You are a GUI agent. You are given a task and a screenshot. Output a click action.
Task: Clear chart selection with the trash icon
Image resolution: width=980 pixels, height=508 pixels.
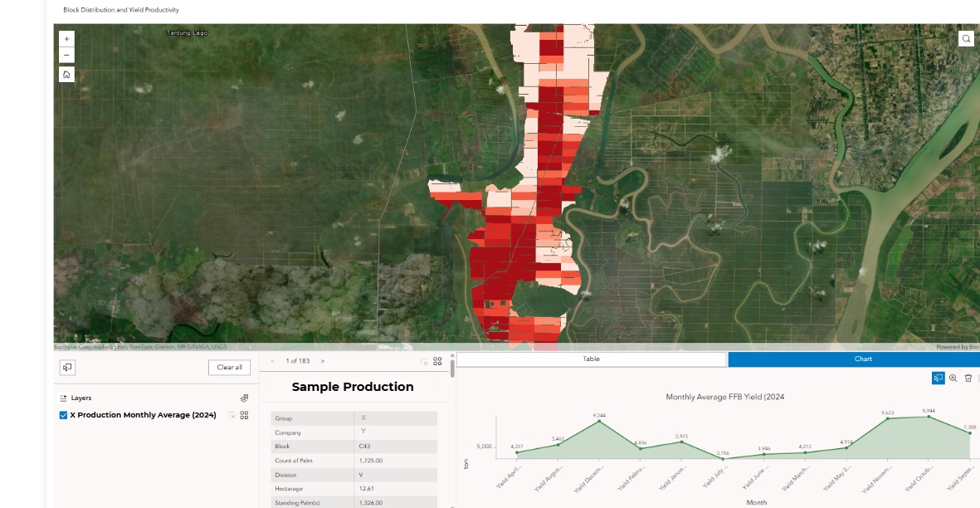point(968,378)
